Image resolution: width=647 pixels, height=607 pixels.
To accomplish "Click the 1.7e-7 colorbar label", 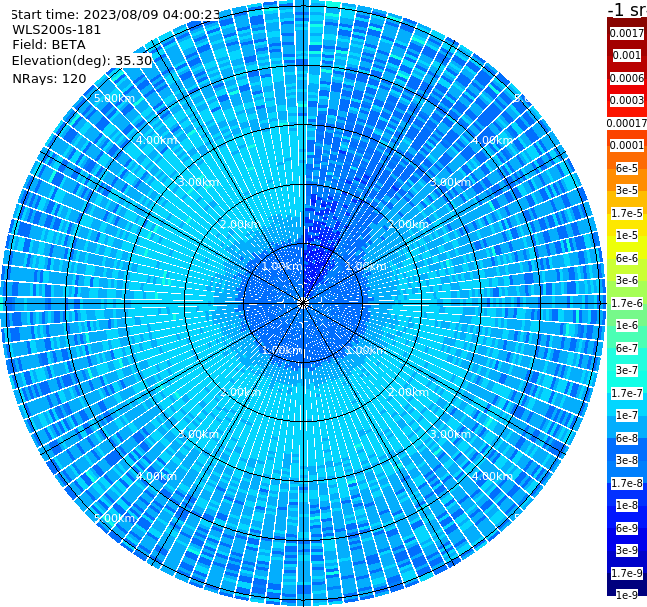I will coord(627,393).
